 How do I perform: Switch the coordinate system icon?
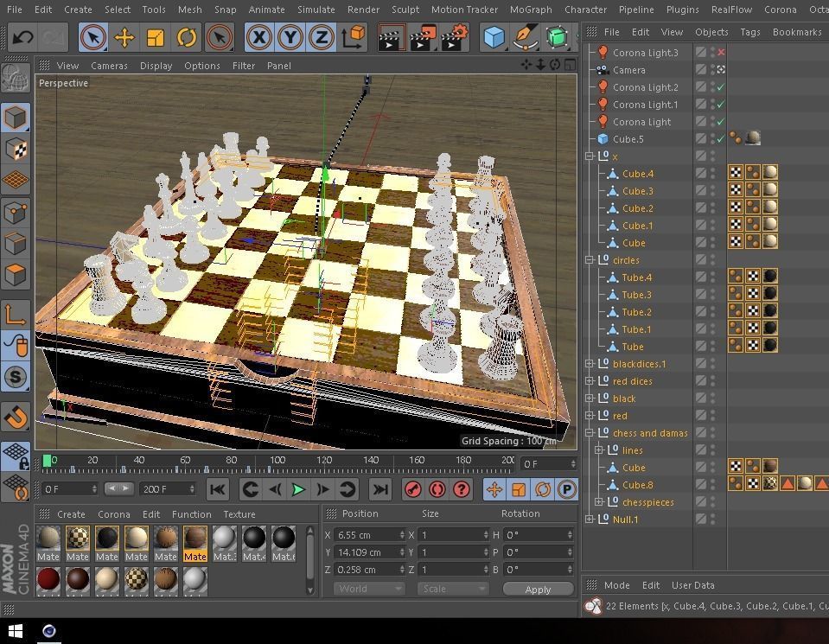353,37
